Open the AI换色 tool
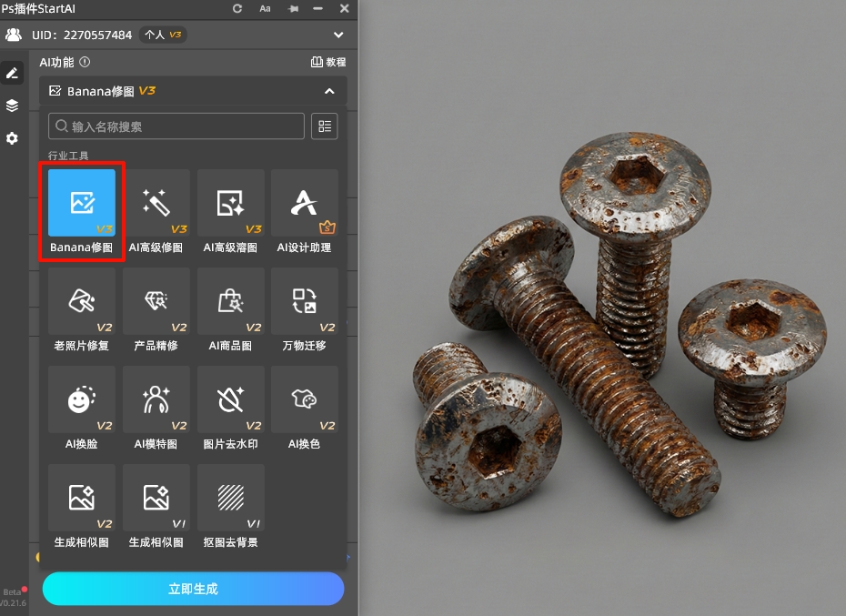846x616 pixels. click(304, 400)
